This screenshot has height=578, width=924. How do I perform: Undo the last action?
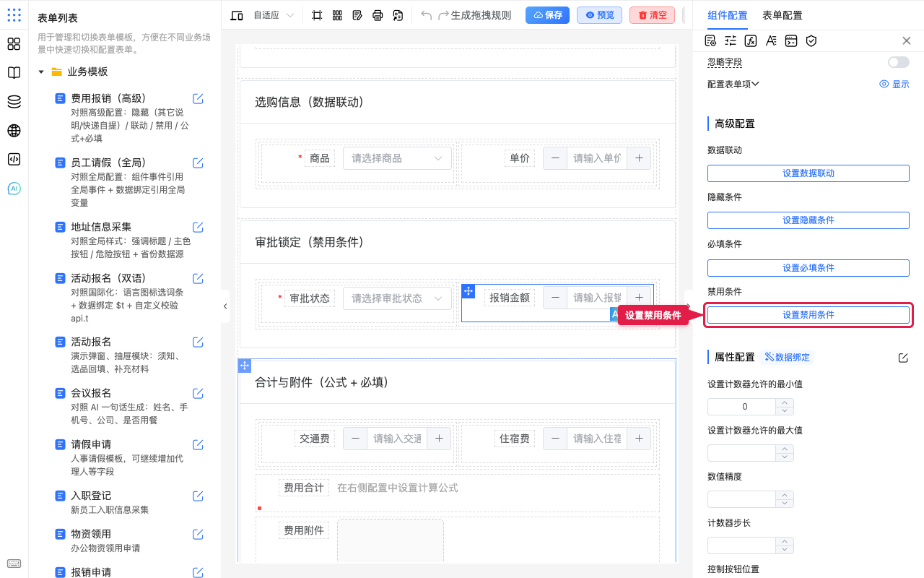(427, 15)
